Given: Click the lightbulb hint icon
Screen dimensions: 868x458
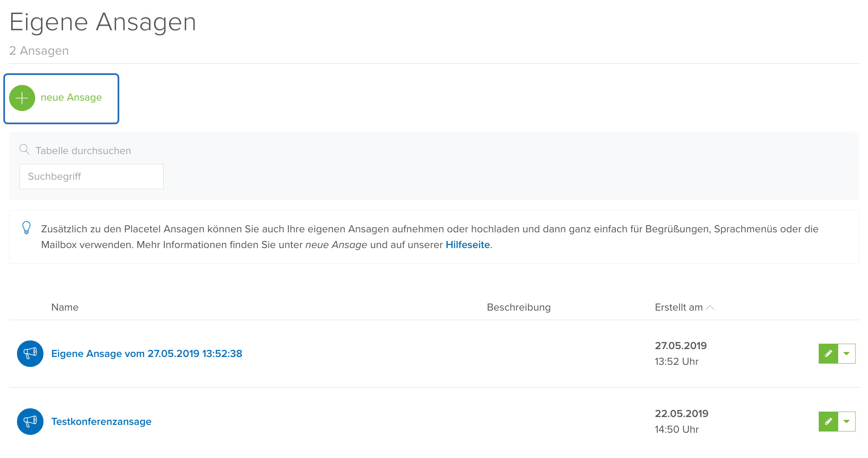Looking at the screenshot, I should point(26,228).
